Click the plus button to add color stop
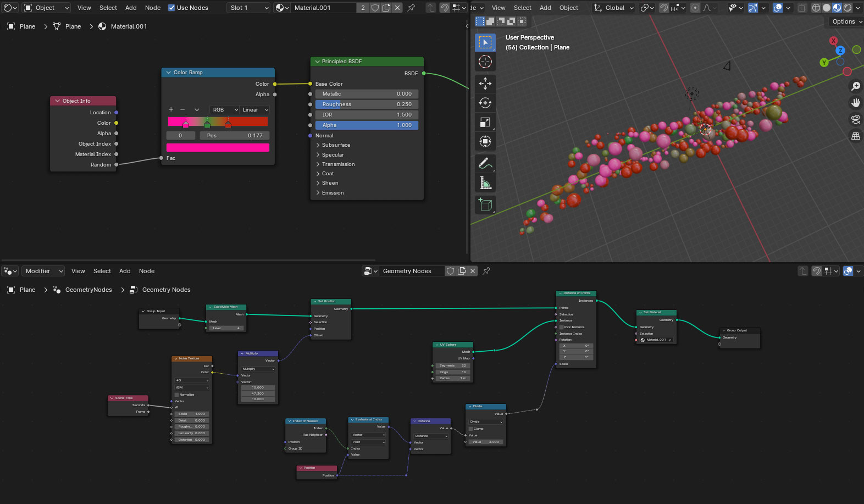Image resolution: width=864 pixels, height=504 pixels. (x=171, y=110)
